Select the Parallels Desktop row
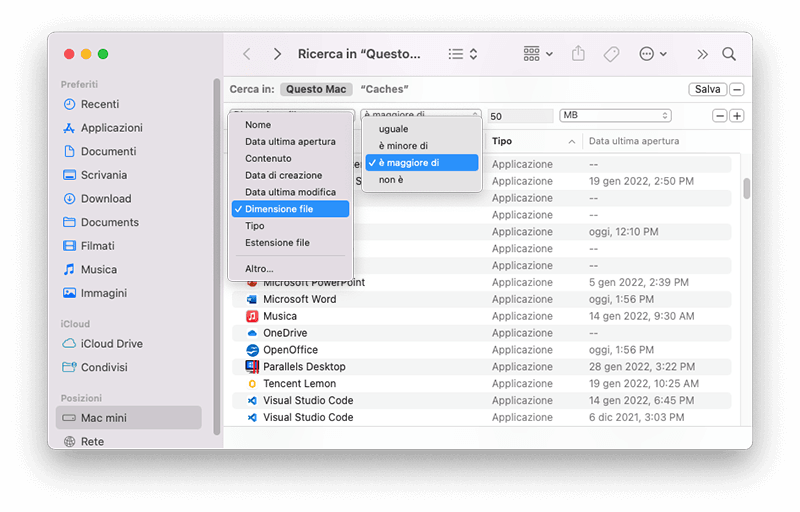800x512 pixels. pyautogui.click(x=481, y=367)
